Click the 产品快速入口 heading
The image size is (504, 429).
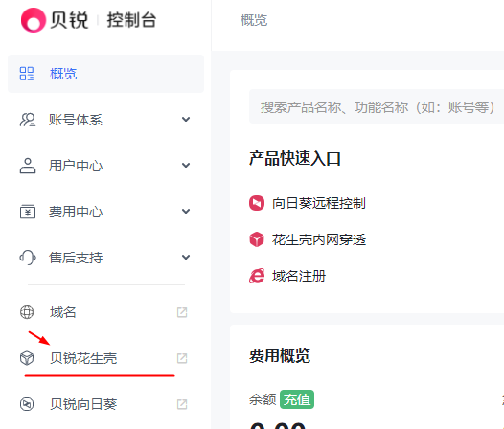pos(295,158)
